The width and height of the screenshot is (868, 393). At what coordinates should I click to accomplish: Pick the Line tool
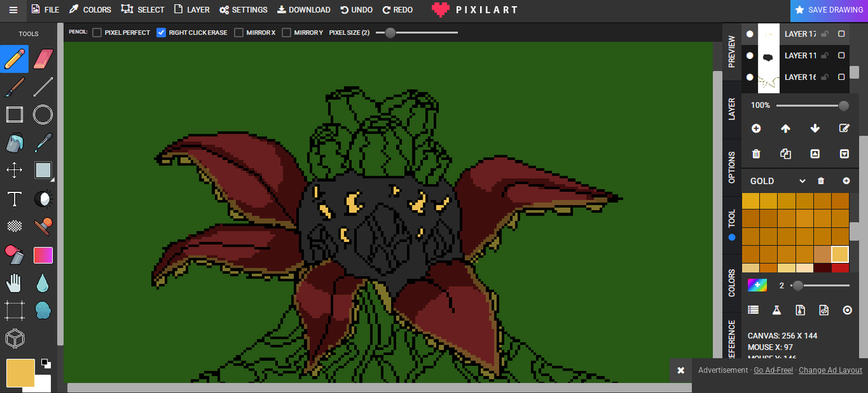click(43, 87)
